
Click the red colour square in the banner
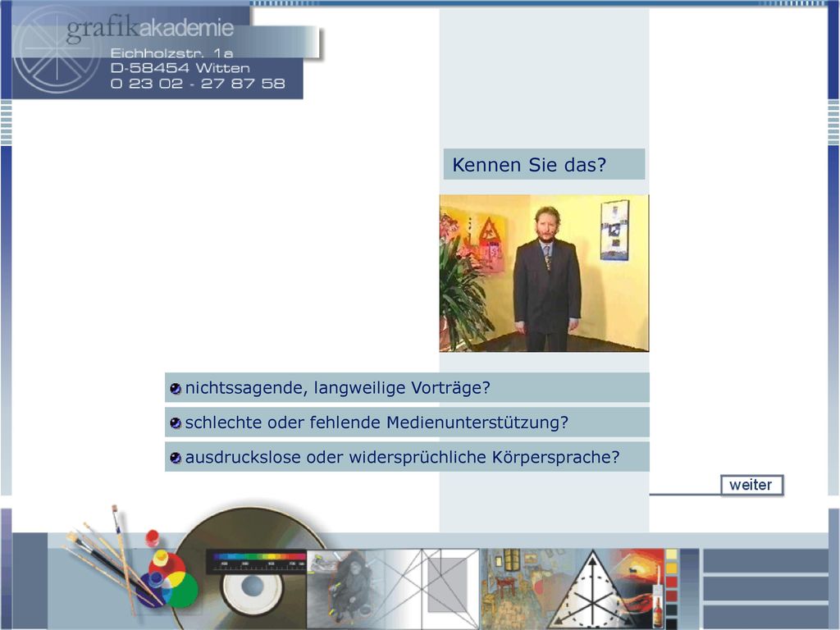point(672,582)
